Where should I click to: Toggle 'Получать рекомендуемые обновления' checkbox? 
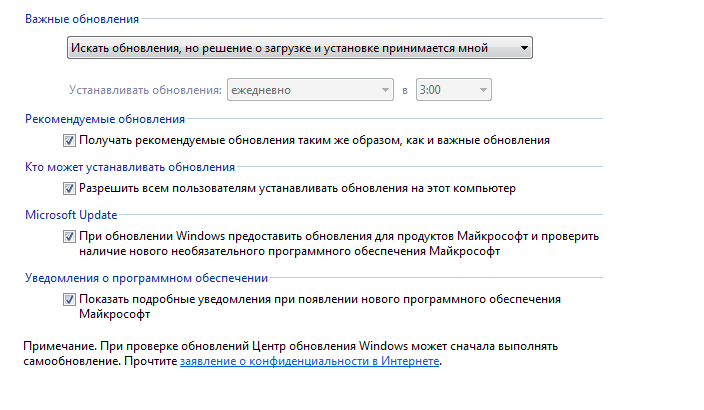tap(69, 141)
